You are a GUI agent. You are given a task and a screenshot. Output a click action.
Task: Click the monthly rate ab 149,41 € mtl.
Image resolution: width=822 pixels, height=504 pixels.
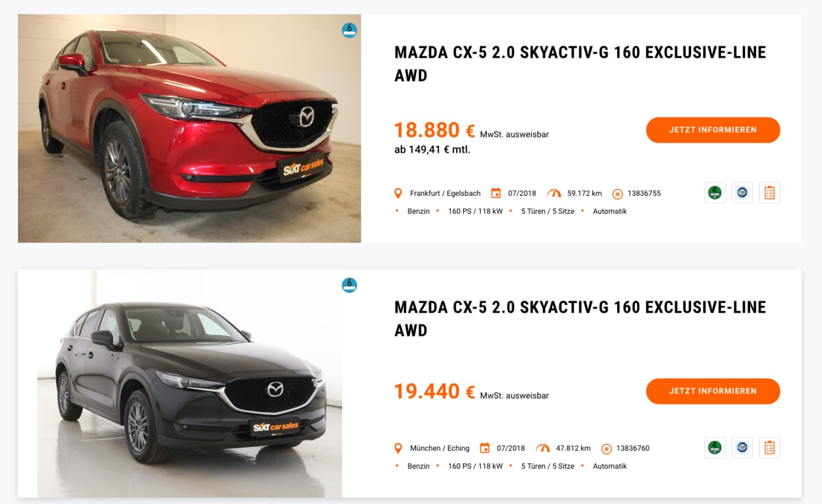tap(432, 150)
